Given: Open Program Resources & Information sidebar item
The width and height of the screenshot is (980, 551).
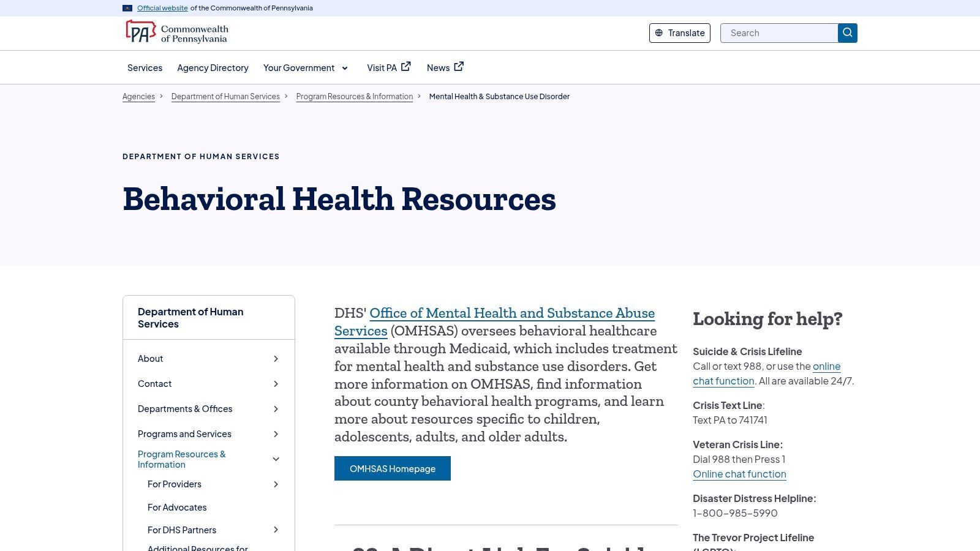Looking at the screenshot, I should coord(181,459).
